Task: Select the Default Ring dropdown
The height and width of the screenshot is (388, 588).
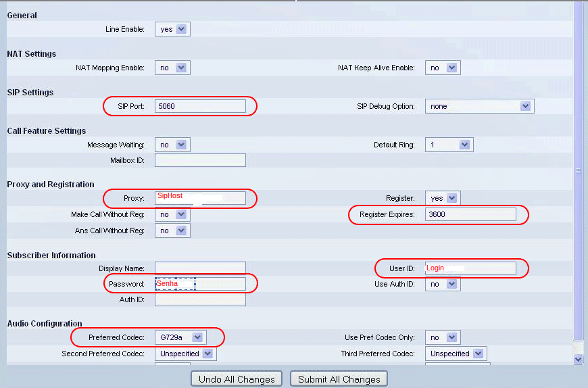Action: [x=449, y=145]
